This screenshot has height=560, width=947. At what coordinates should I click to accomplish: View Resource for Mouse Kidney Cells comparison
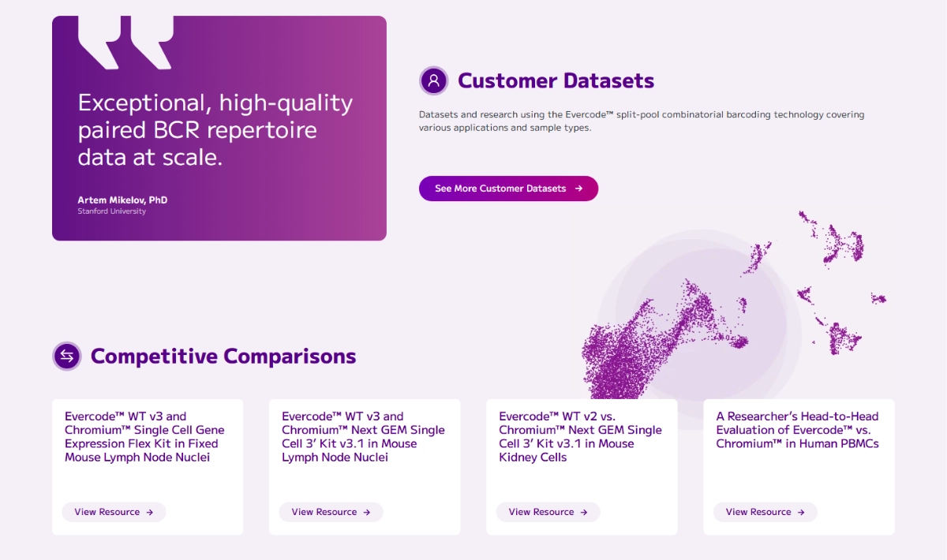[x=548, y=512]
